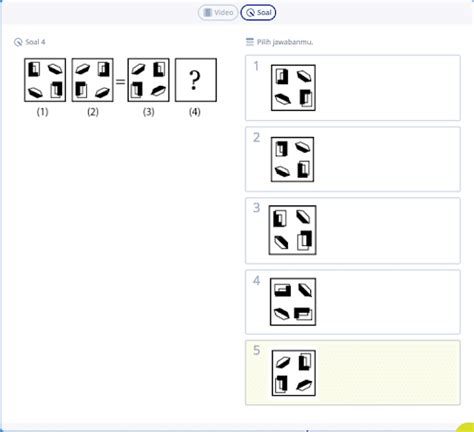Click question figure labeled (3)
Viewport: 474px width, 432px height.
pyautogui.click(x=148, y=80)
